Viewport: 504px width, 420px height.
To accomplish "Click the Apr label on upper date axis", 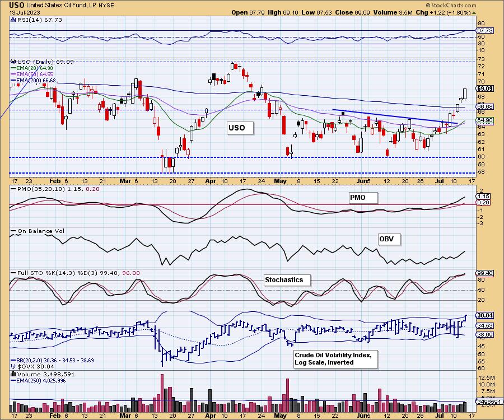I will pyautogui.click(x=211, y=181).
